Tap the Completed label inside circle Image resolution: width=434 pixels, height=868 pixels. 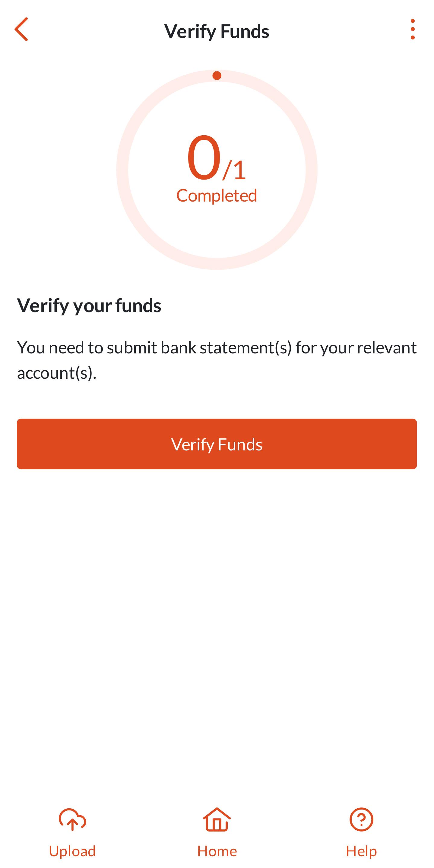pos(217,196)
